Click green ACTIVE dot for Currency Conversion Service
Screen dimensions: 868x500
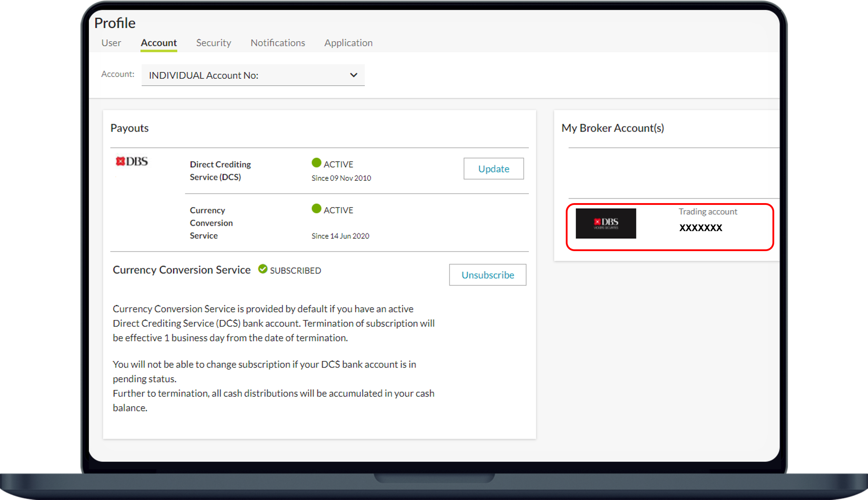pos(316,209)
